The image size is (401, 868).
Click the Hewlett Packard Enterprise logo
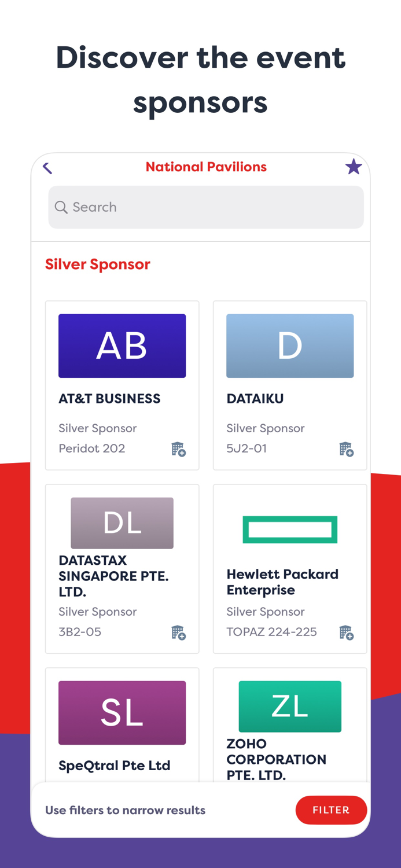pyautogui.click(x=290, y=529)
